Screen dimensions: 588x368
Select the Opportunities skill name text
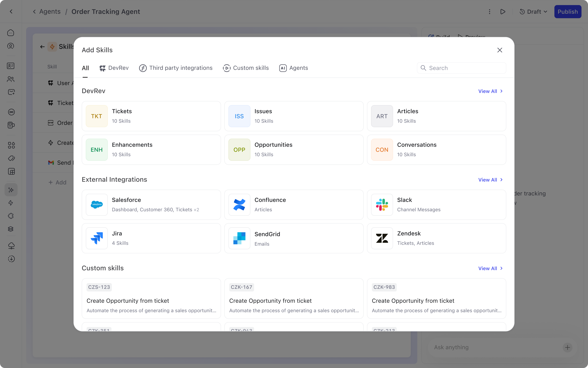point(273,145)
